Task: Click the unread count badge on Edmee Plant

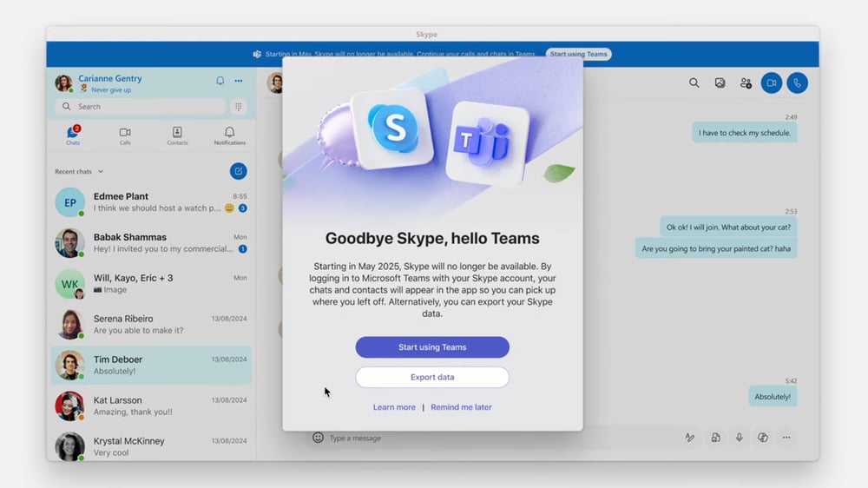Action: pos(242,208)
